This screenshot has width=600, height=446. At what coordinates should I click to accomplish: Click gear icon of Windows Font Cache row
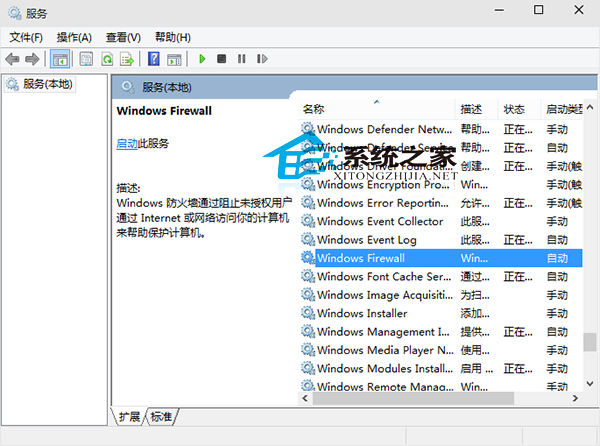click(x=307, y=276)
